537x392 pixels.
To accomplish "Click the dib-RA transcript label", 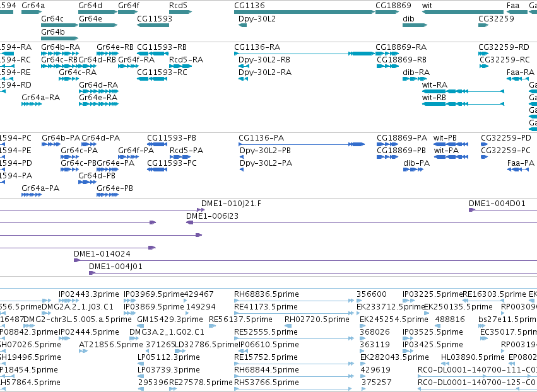I will (416, 72).
